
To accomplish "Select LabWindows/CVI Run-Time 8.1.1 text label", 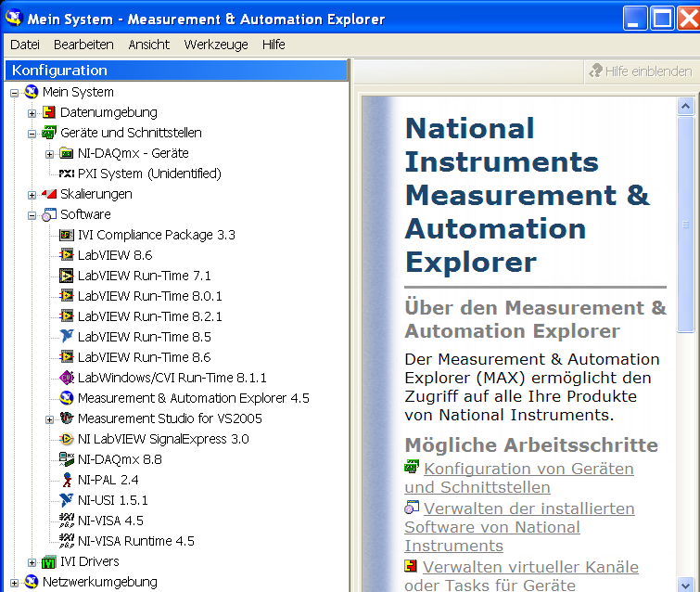I will click(x=172, y=378).
